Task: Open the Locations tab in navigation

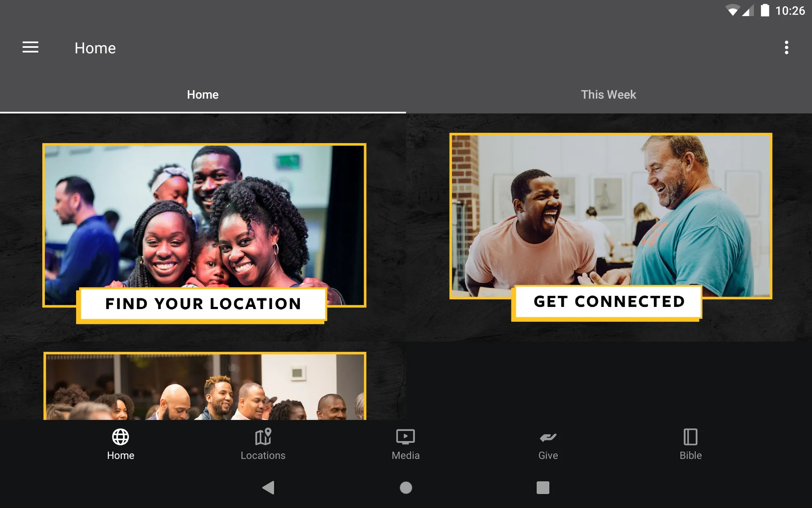Action: pyautogui.click(x=263, y=444)
